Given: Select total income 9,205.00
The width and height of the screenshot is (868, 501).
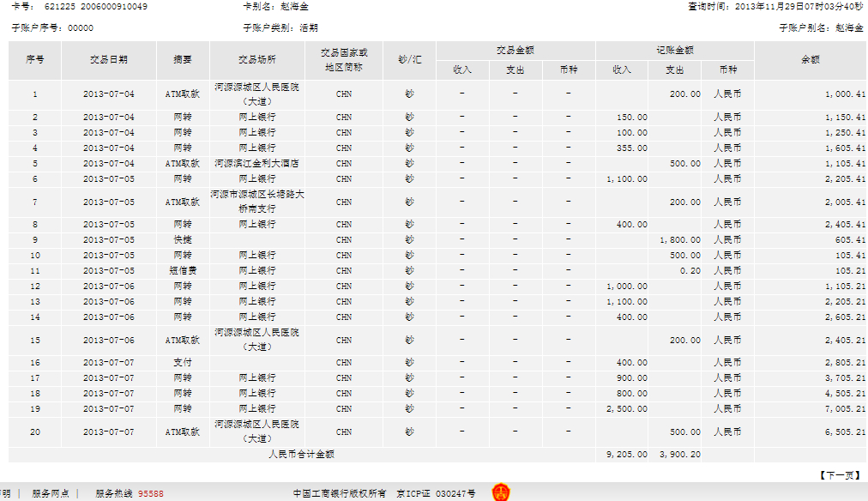Looking at the screenshot, I should tap(627, 455).
